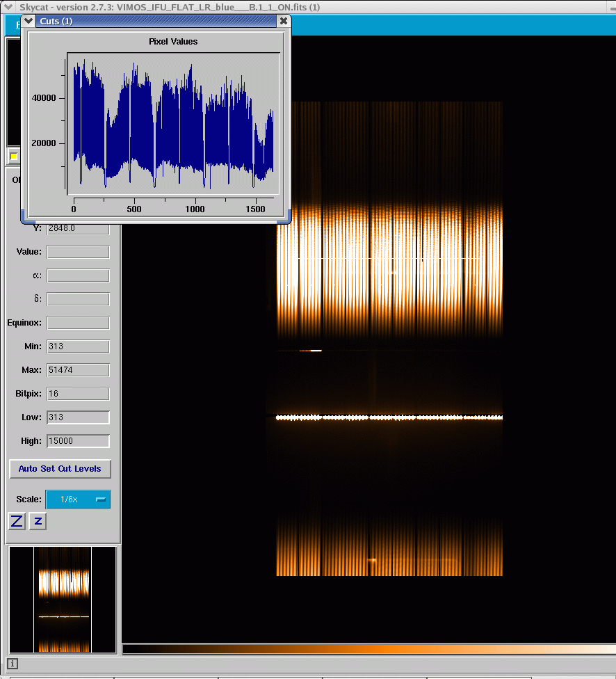
Task: Zoom out with the small z button
Action: tap(38, 521)
